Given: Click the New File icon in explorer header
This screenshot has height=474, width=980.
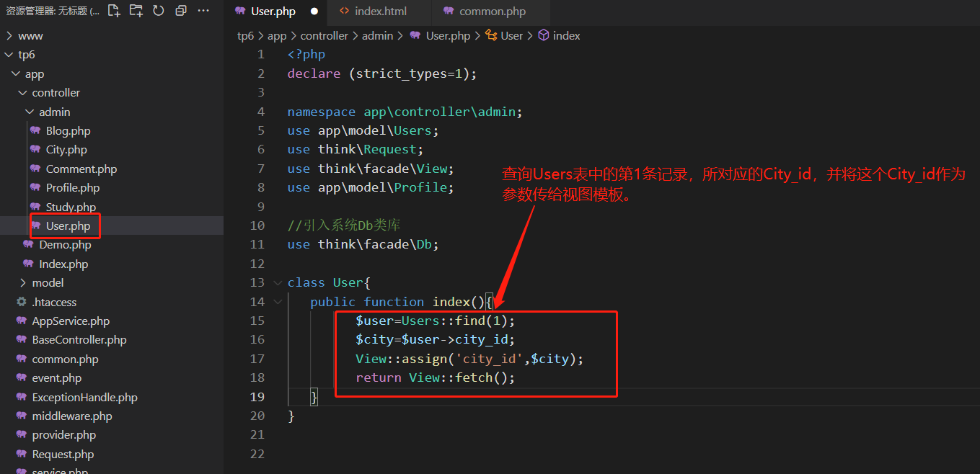Looking at the screenshot, I should click(x=114, y=11).
